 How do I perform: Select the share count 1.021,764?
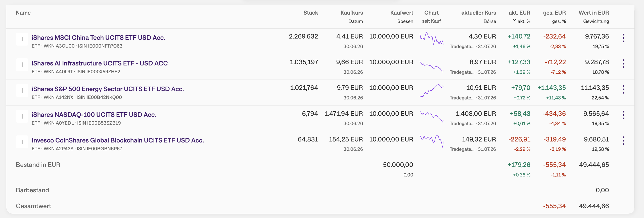click(304, 88)
